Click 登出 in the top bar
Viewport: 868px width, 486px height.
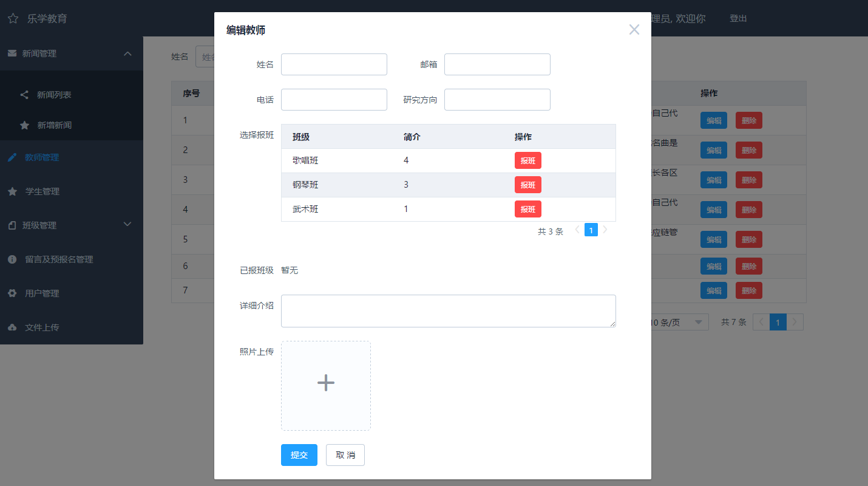(x=738, y=18)
